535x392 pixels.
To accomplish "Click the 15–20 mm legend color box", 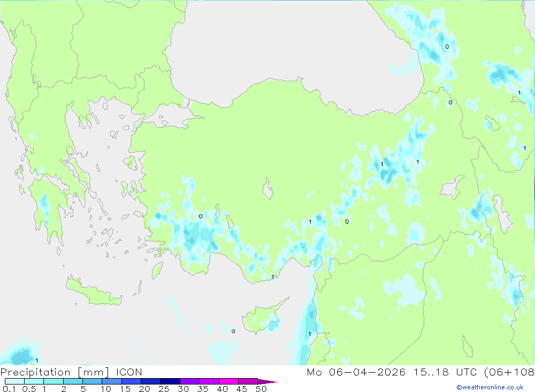I will (132, 381).
